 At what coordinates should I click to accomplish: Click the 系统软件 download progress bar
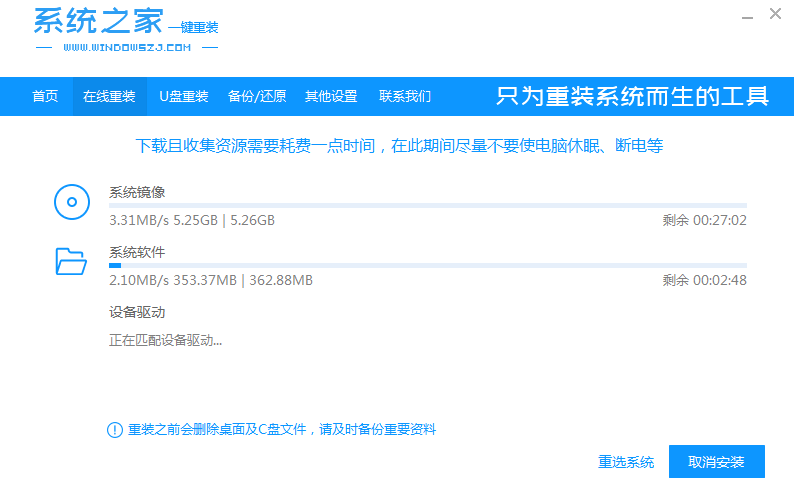[427, 266]
